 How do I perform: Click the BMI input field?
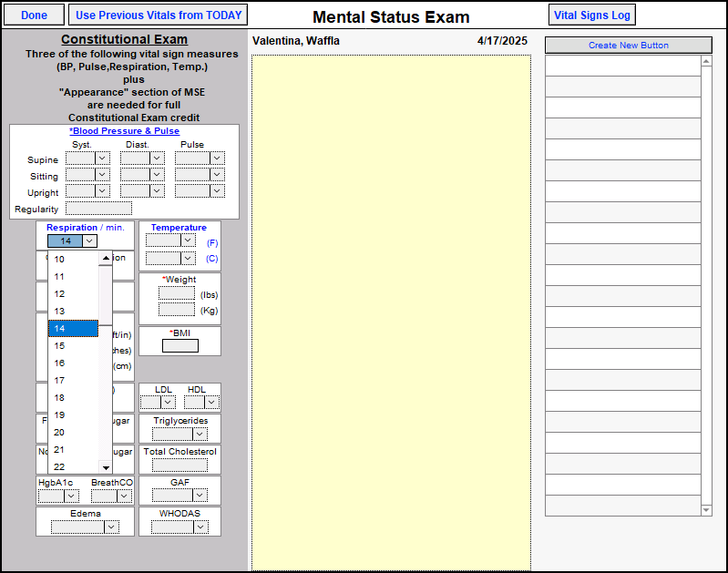click(179, 345)
